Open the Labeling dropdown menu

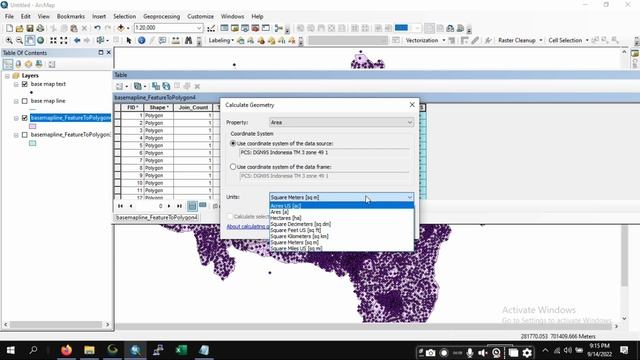click(x=221, y=40)
